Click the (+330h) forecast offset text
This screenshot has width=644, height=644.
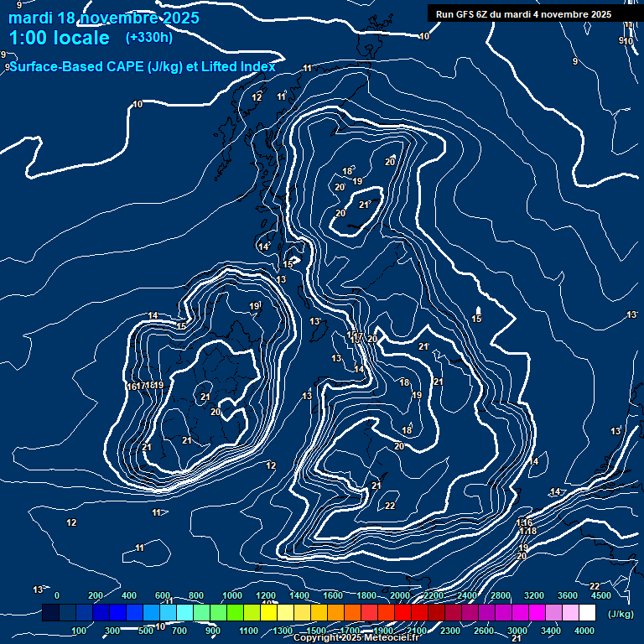149,37
